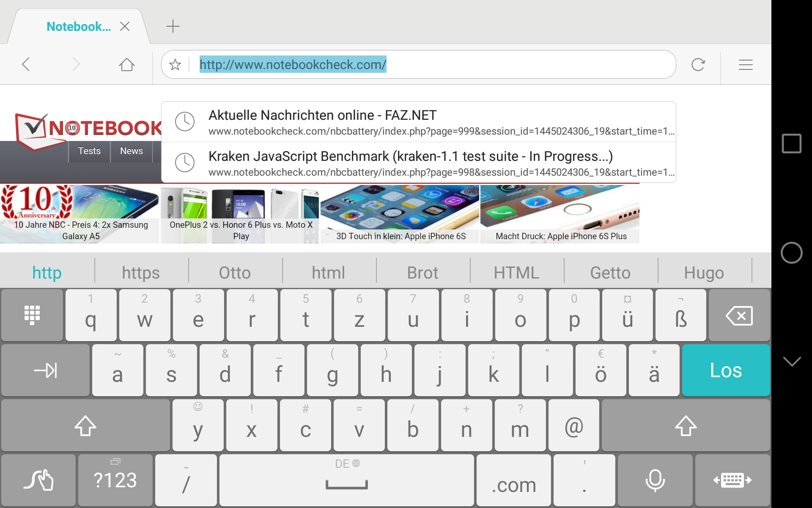Viewport: 812px width, 508px height.
Task: Choose the 'Hugo' word suggestion
Action: coord(704,272)
